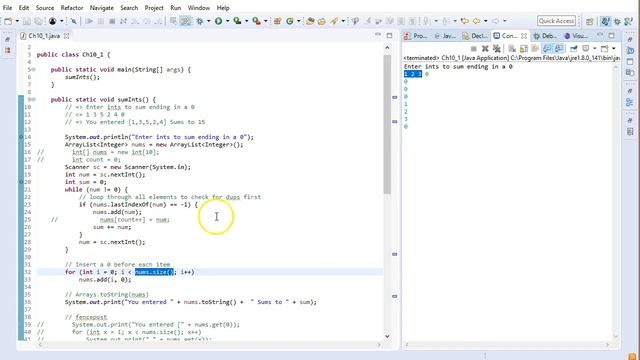Click the New Java Class icon
The height and width of the screenshot is (360, 640).
(290, 21)
